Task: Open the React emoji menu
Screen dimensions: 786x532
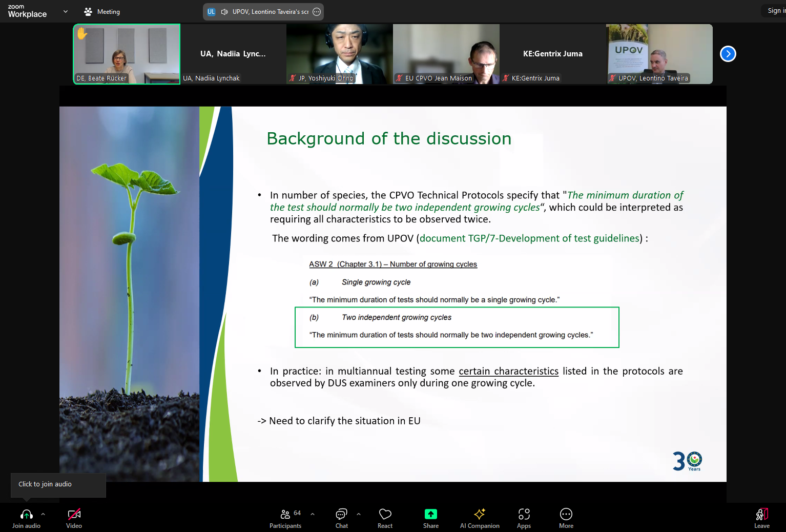Action: pyautogui.click(x=385, y=518)
